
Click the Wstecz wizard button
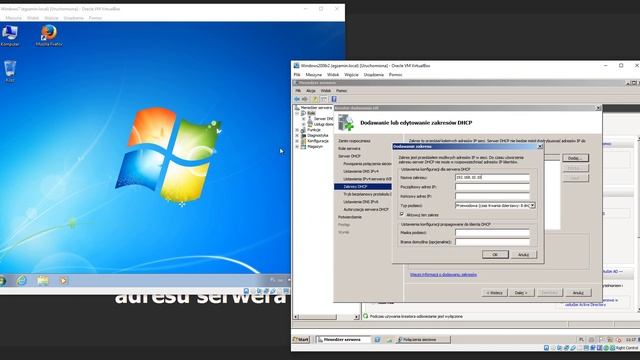[x=494, y=293]
